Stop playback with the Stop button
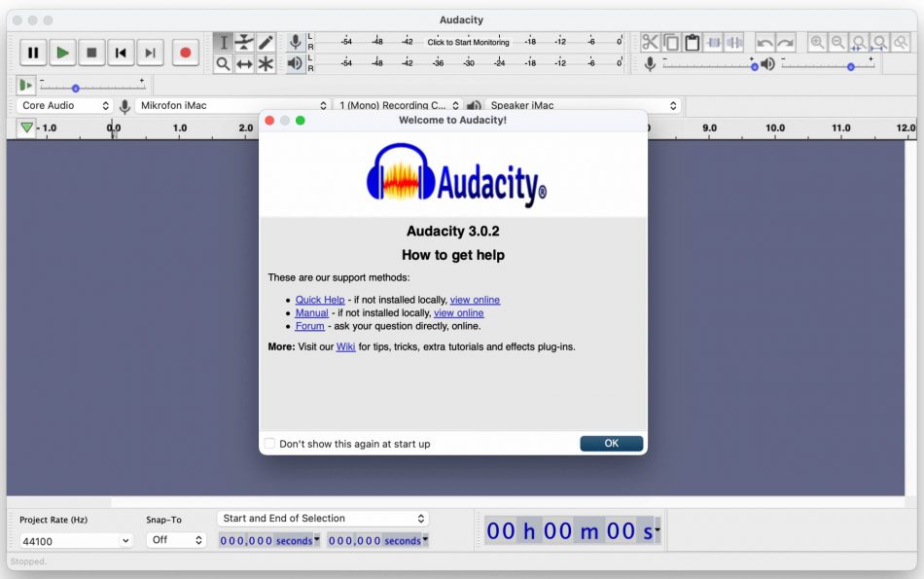 pos(91,54)
